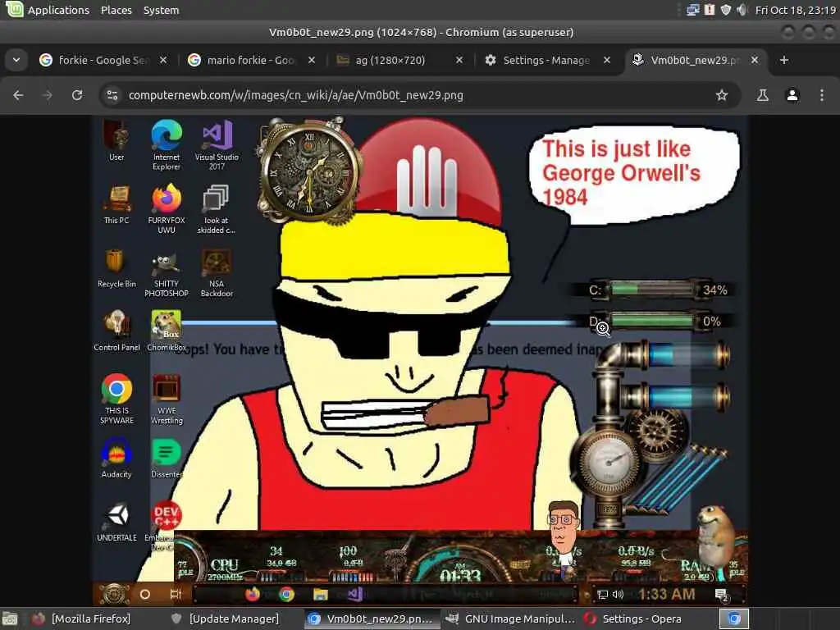Close the Vm0b0t_new29.png tab

pos(755,60)
